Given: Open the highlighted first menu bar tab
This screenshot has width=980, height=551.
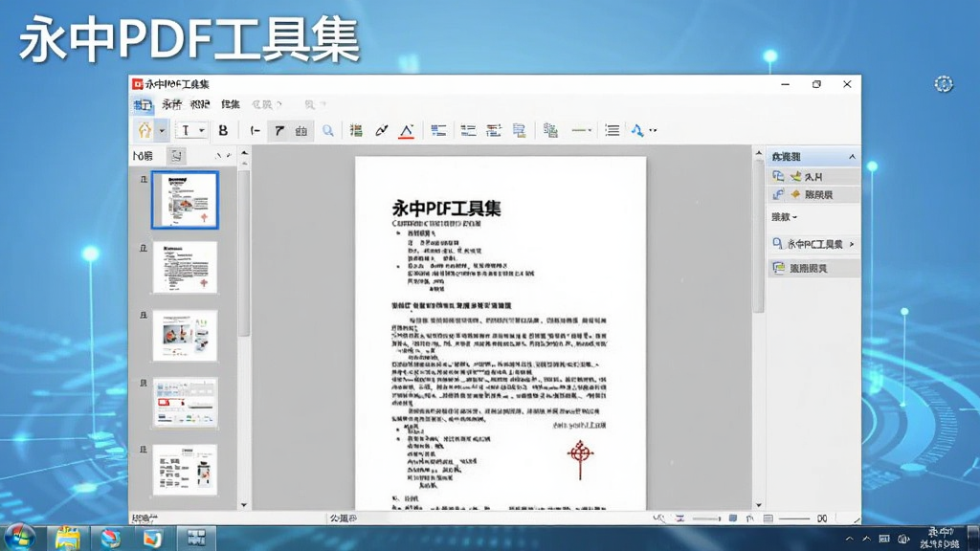Looking at the screenshot, I should pos(143,105).
